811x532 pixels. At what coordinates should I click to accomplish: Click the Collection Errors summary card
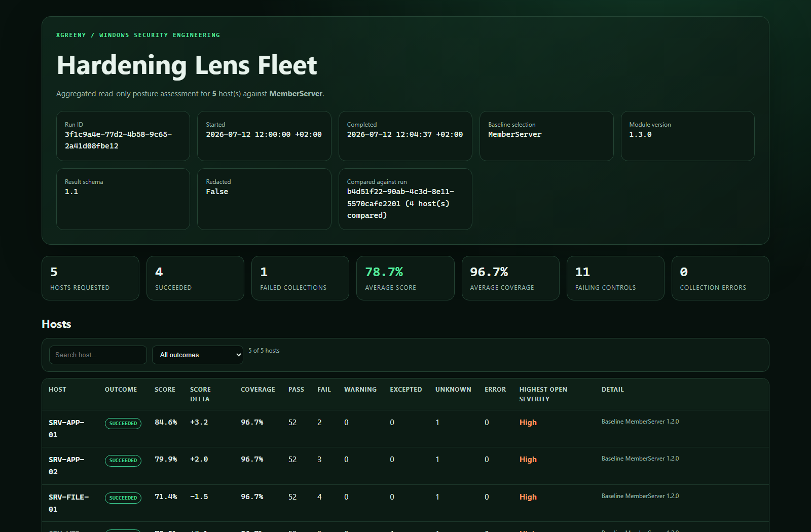click(720, 278)
